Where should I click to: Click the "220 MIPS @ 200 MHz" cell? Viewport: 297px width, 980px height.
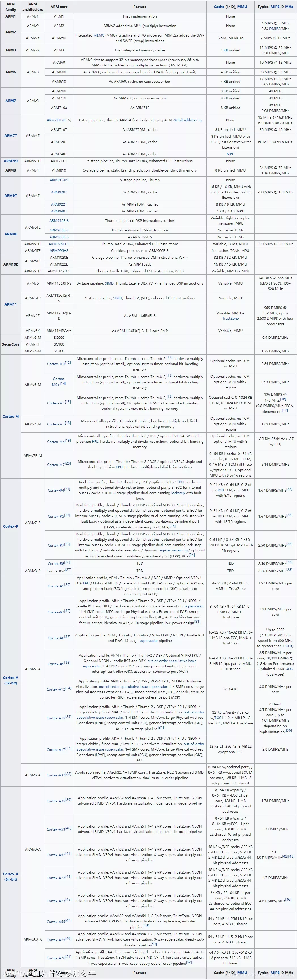click(275, 244)
